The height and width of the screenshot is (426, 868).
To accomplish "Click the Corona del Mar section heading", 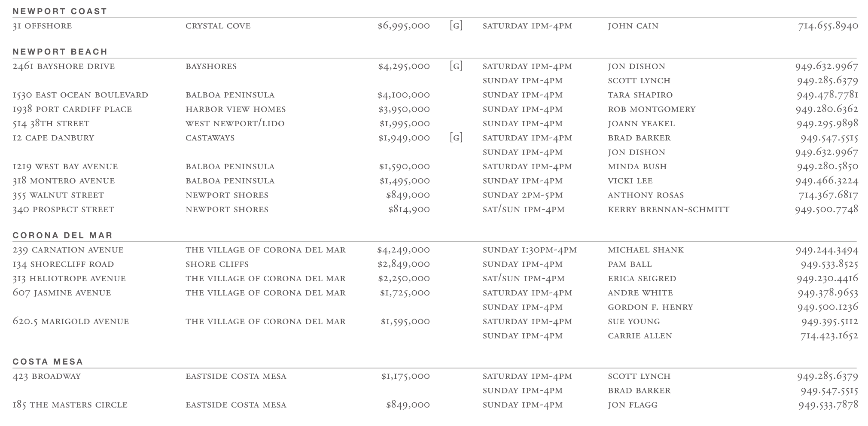I will [x=63, y=235].
